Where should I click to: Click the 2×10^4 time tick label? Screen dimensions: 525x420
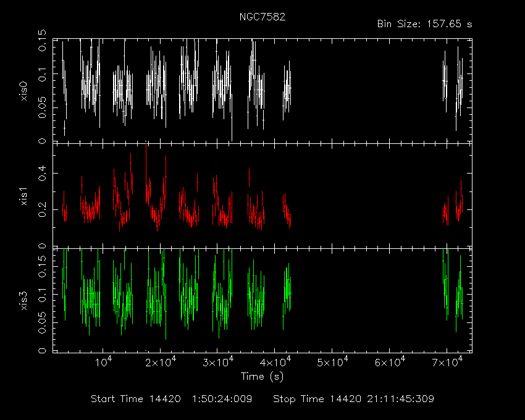click(161, 362)
